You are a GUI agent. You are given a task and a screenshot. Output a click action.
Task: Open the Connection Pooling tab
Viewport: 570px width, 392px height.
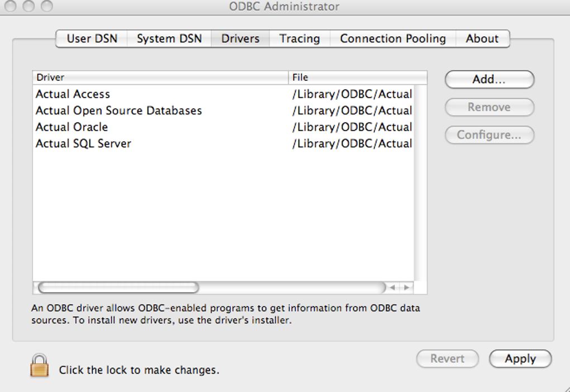coord(393,39)
